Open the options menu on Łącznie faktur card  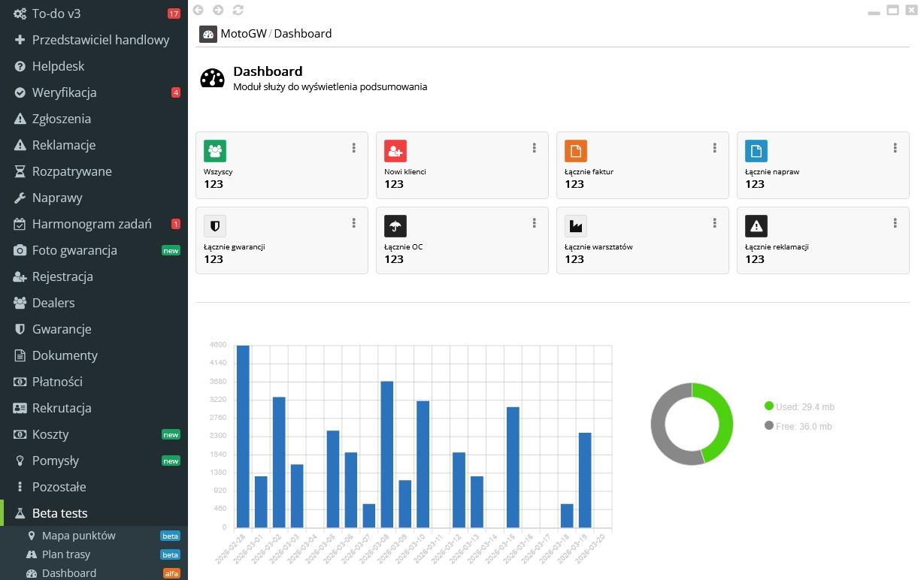pyautogui.click(x=715, y=148)
